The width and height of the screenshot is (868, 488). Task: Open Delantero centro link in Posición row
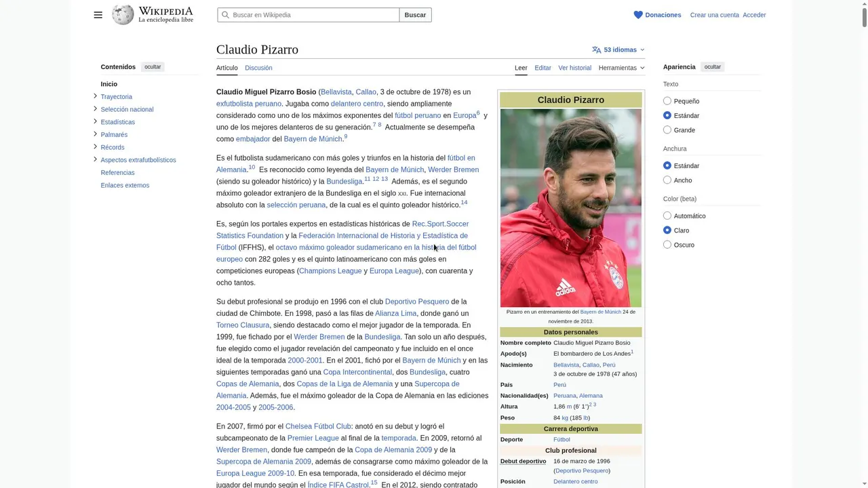pos(575,482)
